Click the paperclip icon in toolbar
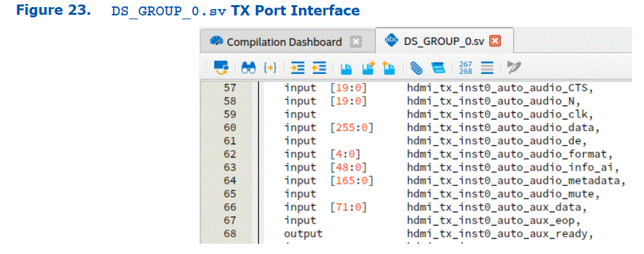 click(x=417, y=68)
